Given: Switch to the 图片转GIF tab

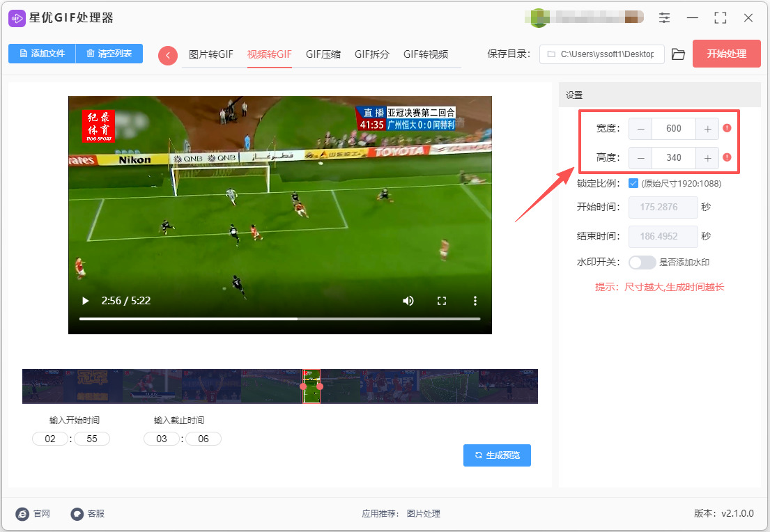Looking at the screenshot, I should point(211,54).
